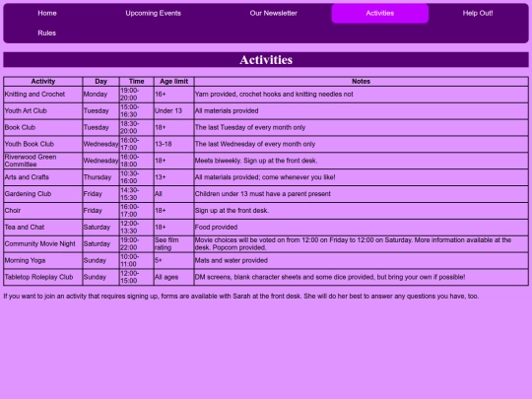
Task: Click the 10:30-16:00 time cell
Action: coord(137,177)
